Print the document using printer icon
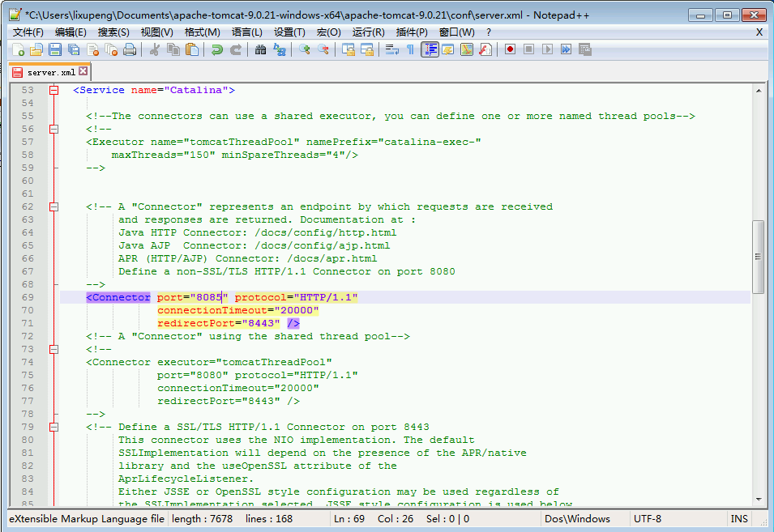The image size is (774, 532). tap(130, 49)
